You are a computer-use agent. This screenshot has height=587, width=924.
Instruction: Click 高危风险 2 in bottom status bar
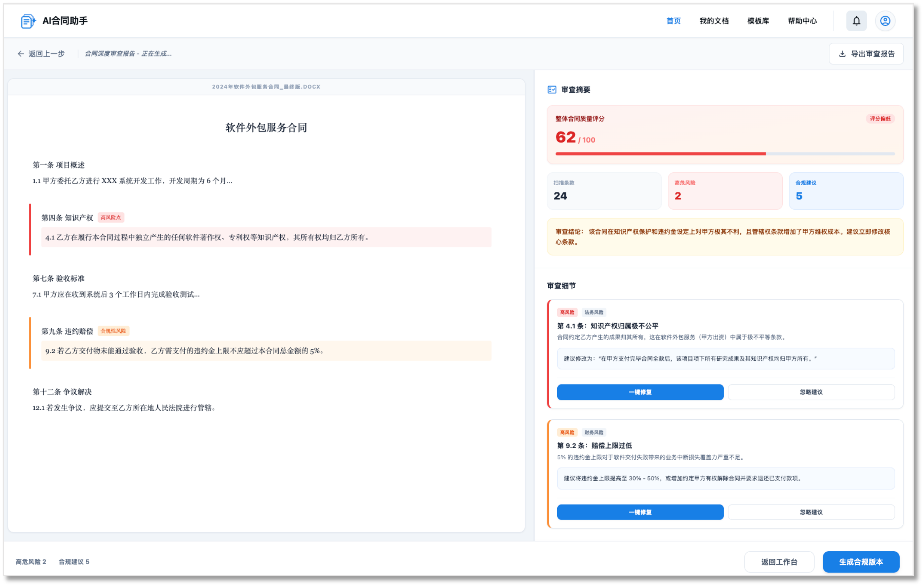(31, 562)
